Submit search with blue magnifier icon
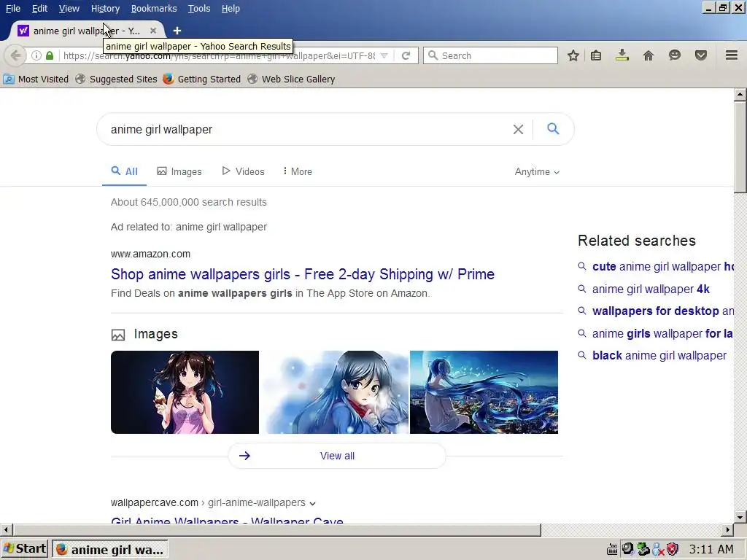The height and width of the screenshot is (560, 747). [553, 128]
